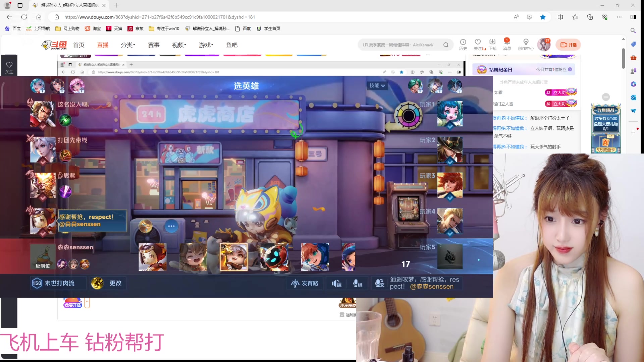Open the user avatar profile menu
Viewport: 644px width, 362px height.
(544, 45)
